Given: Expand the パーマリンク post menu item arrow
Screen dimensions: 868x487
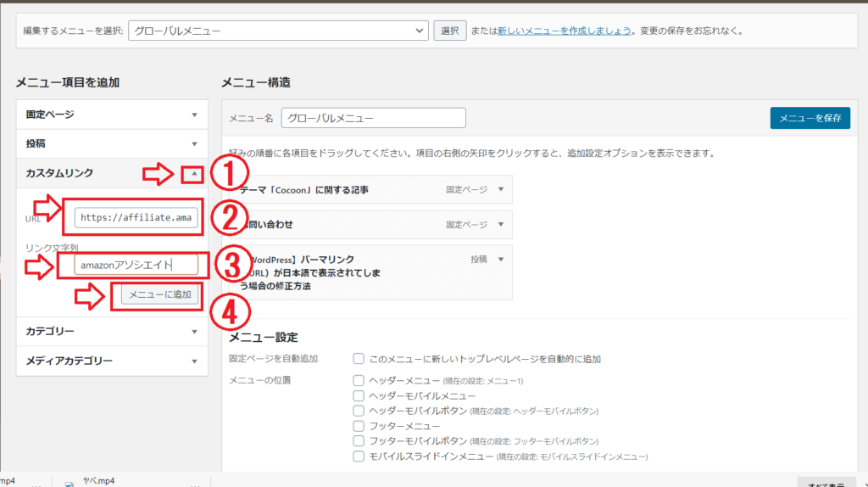Looking at the screenshot, I should point(501,260).
